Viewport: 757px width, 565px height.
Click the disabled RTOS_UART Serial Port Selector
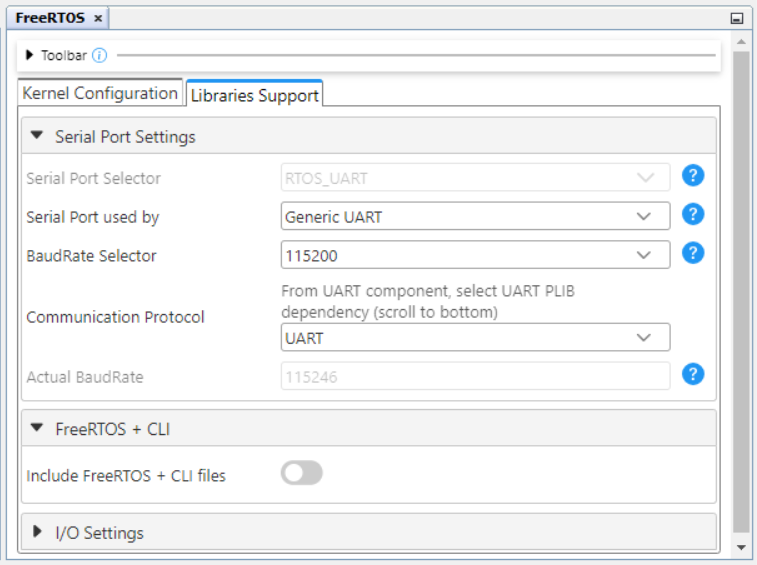pyautogui.click(x=476, y=177)
